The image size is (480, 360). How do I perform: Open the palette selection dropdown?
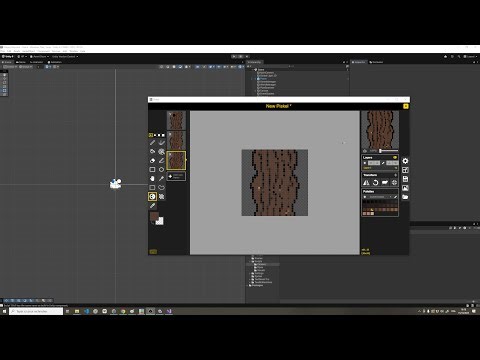[x=380, y=197]
